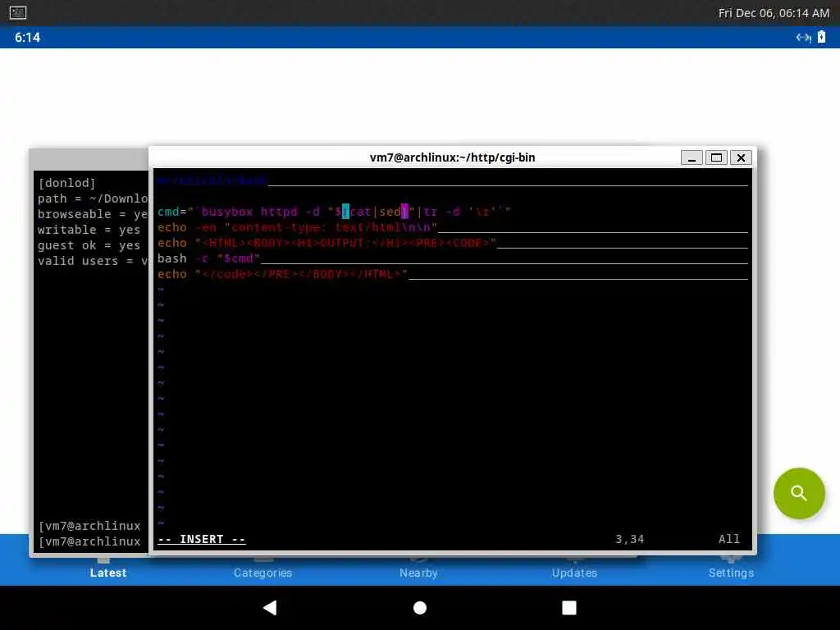
Task: Click valid users line in background terminal
Action: [93, 260]
